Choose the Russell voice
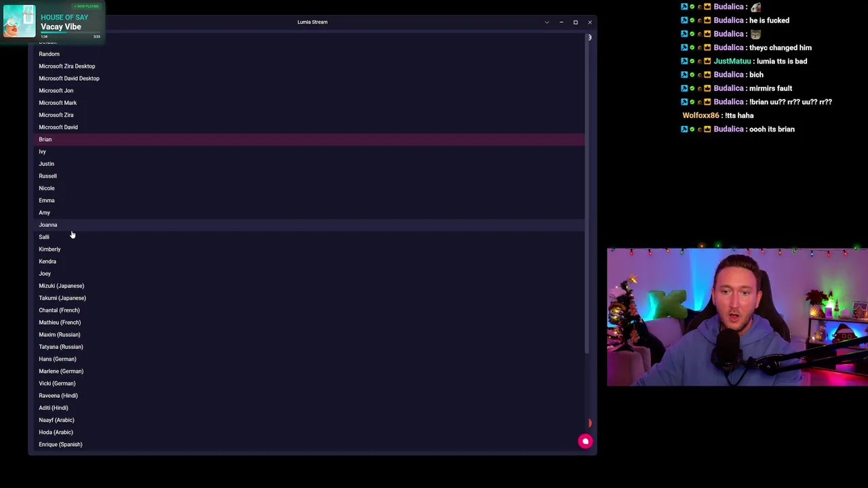Viewport: 868px width, 488px height. [309, 176]
